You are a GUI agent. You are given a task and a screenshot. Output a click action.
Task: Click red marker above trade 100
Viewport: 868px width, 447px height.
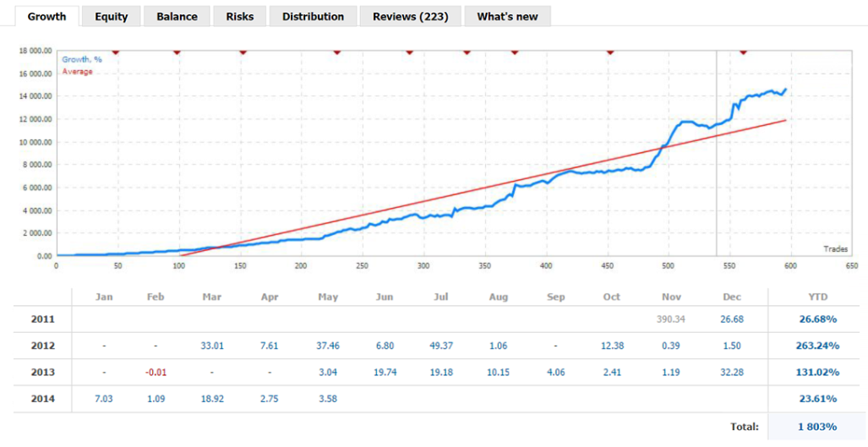pyautogui.click(x=177, y=52)
